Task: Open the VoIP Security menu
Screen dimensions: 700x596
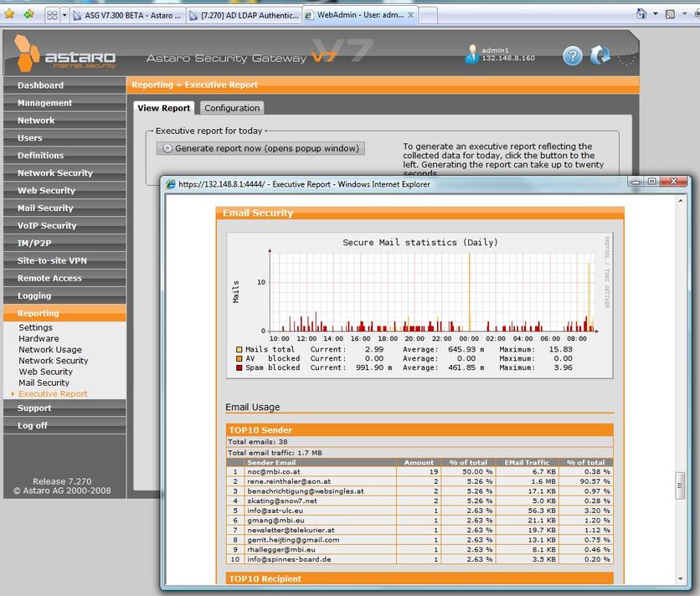Action: [x=64, y=225]
